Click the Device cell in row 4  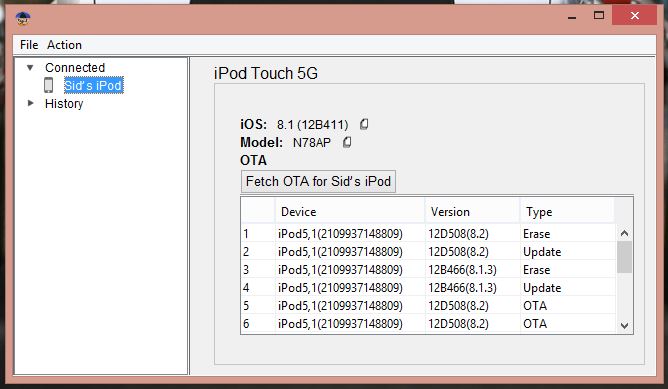click(350, 288)
